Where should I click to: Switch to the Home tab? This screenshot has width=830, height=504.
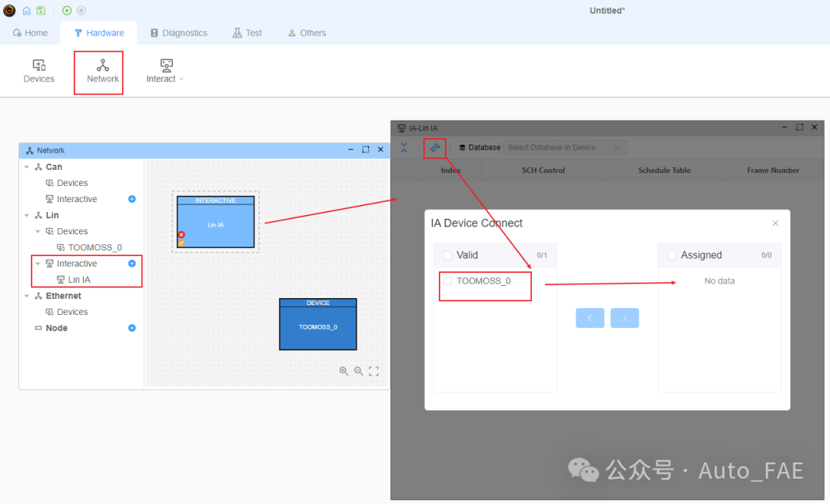coord(30,33)
